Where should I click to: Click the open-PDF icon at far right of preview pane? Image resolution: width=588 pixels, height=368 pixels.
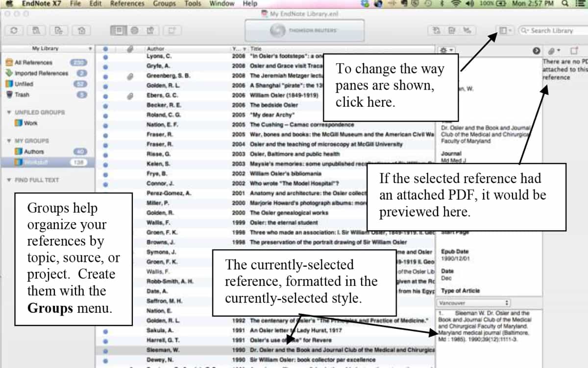pos(574,50)
